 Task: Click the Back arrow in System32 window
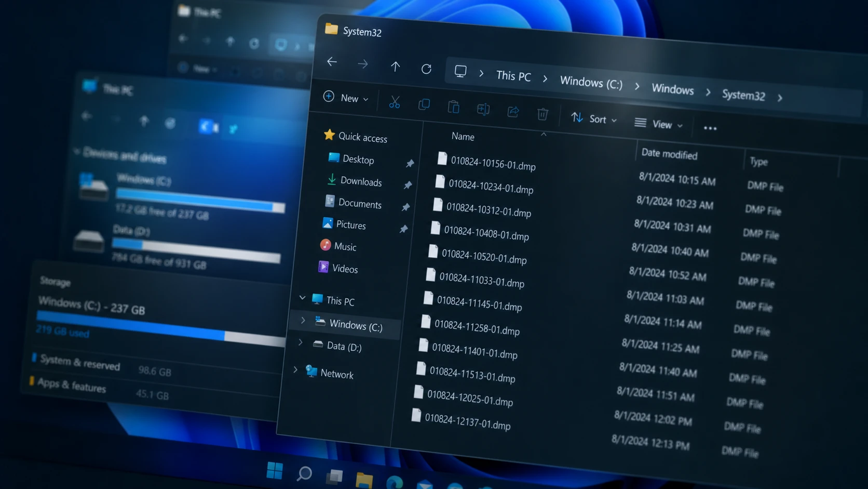(x=332, y=62)
